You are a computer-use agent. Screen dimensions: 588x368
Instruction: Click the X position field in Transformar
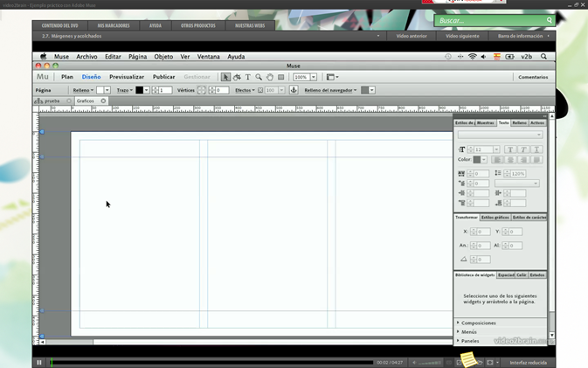(x=484, y=232)
